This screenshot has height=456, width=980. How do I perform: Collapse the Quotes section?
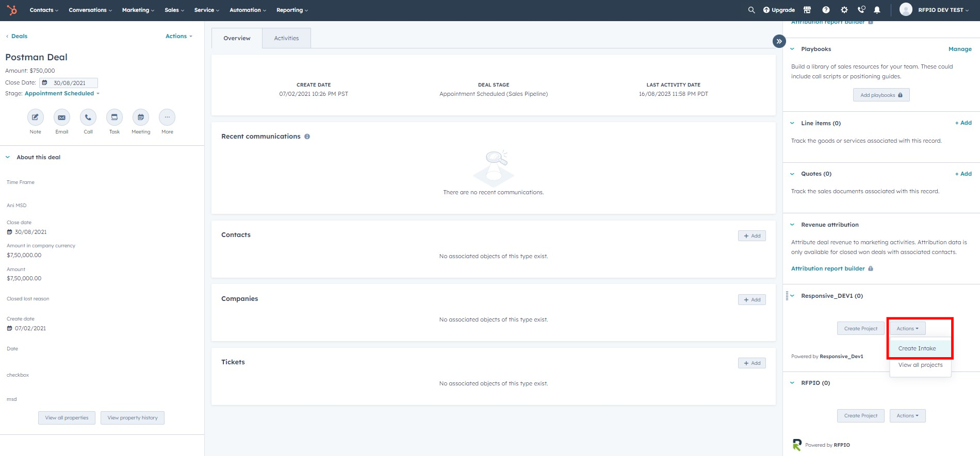point(792,174)
